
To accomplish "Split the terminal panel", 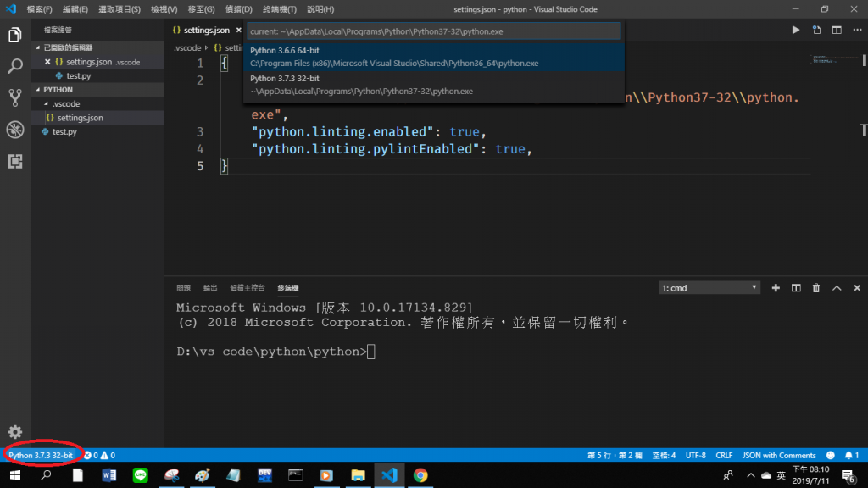I will (796, 288).
